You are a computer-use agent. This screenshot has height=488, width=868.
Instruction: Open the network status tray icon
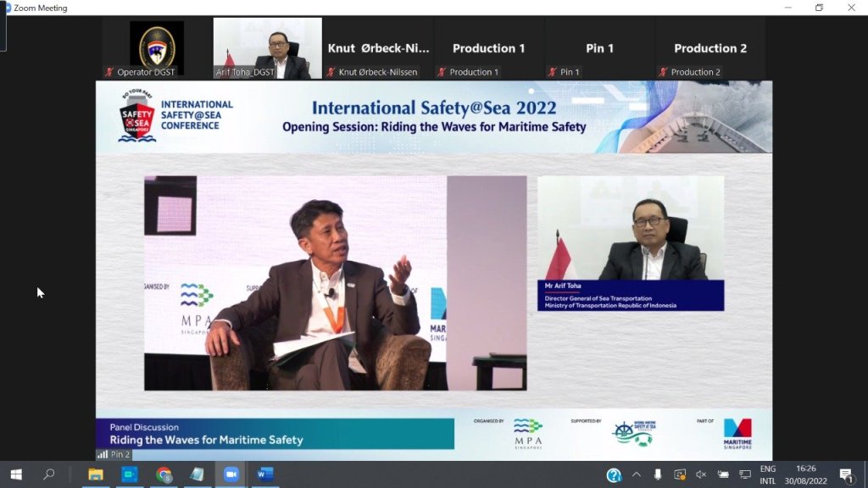[745, 474]
